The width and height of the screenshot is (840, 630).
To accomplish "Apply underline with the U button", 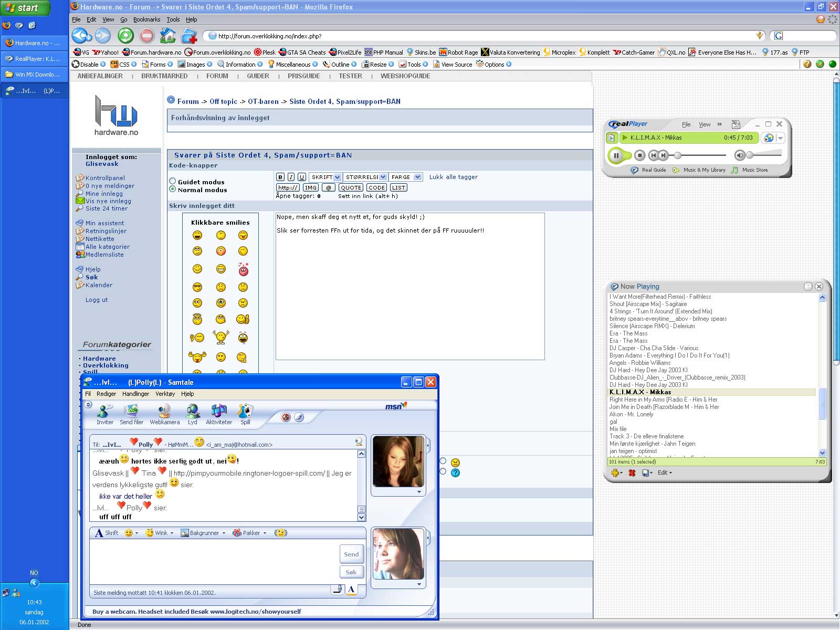I will pos(302,177).
